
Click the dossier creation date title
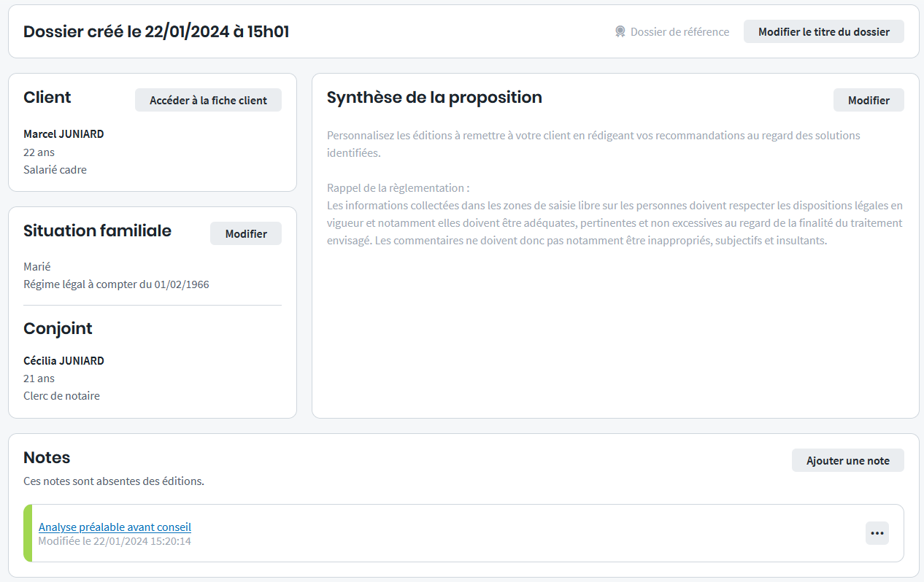pyautogui.click(x=156, y=31)
